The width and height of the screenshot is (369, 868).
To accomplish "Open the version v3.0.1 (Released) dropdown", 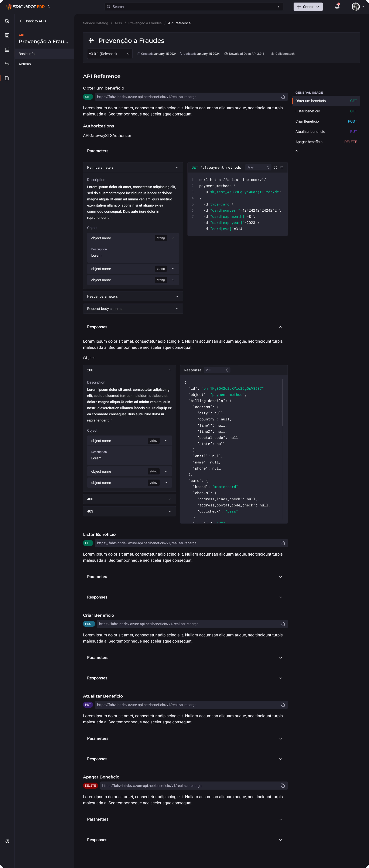I will (x=110, y=54).
